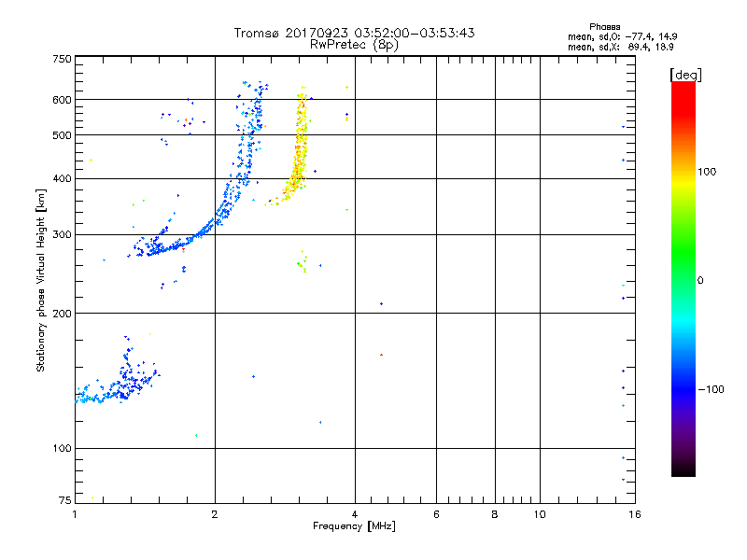The height and width of the screenshot is (560, 747).
Task: Click the phase colorbar scale
Action: point(684,278)
